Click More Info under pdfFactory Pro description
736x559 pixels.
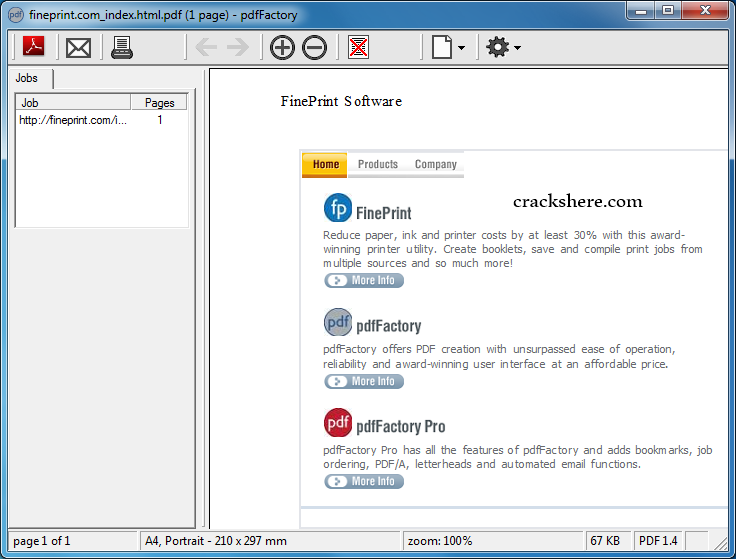[x=364, y=481]
